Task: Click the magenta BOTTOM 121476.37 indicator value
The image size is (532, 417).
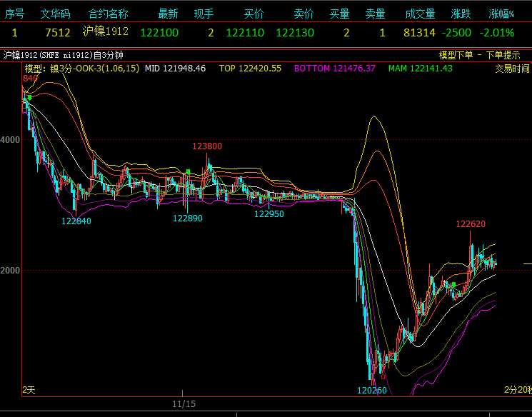Action: [335, 69]
